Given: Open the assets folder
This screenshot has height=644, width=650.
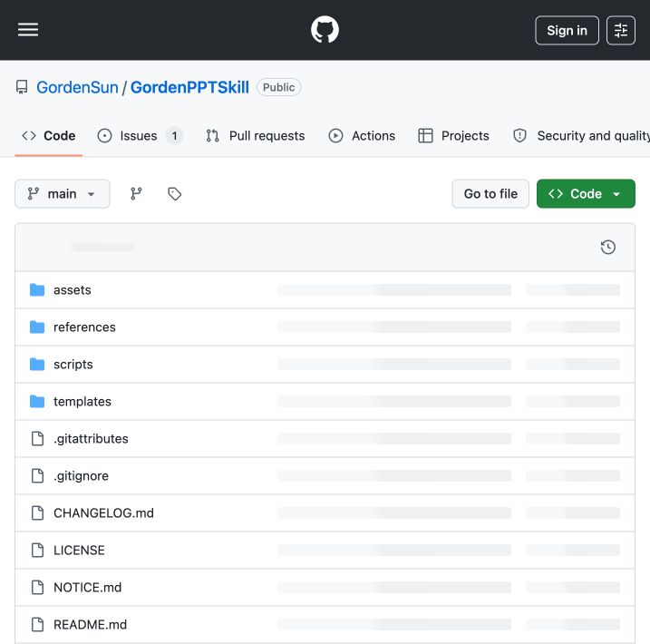Looking at the screenshot, I should tap(73, 290).
